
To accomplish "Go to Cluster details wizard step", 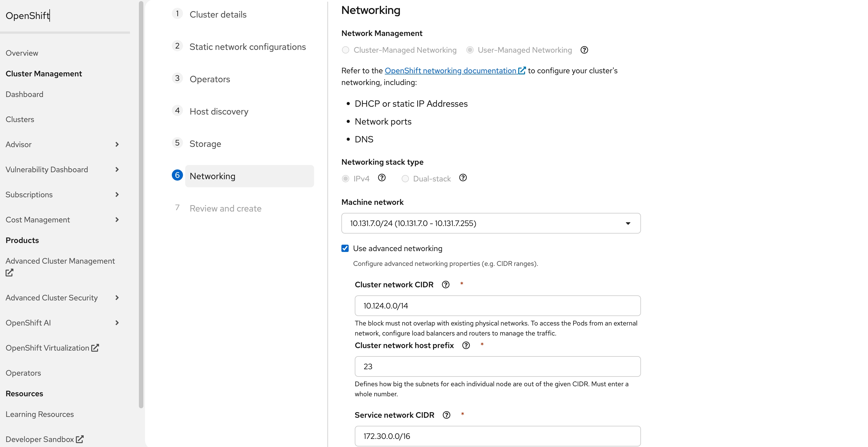I will point(218,14).
